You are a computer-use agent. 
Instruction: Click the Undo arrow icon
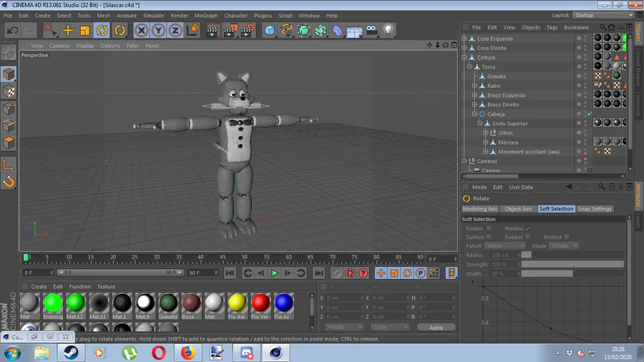pyautogui.click(x=12, y=30)
